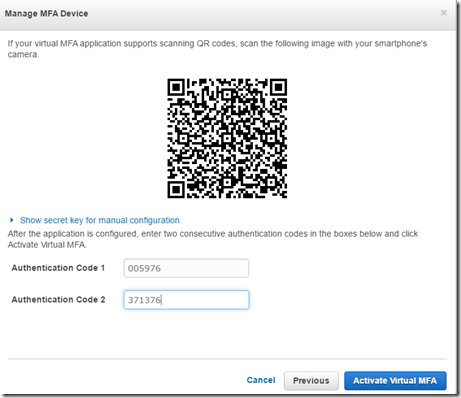Focus the Authentication Code 1 field
Image resolution: width=461 pixels, height=398 pixels.
tap(186, 268)
